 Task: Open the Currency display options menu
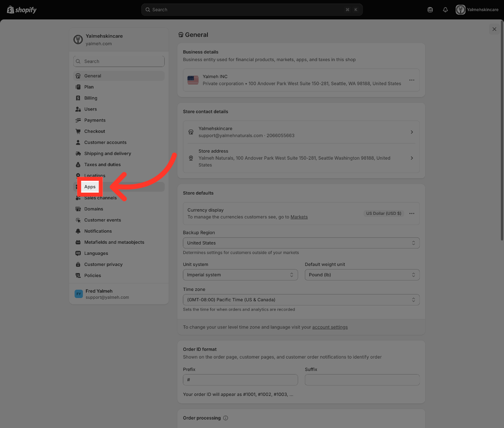[412, 213]
